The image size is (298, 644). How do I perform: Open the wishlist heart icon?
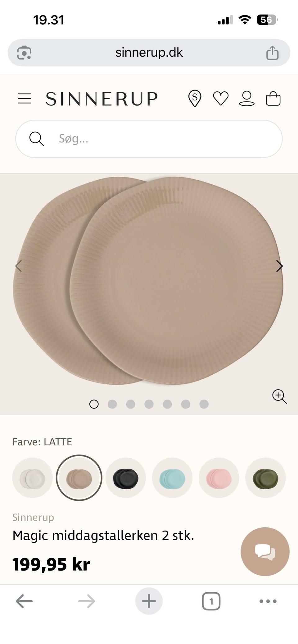[x=221, y=99]
